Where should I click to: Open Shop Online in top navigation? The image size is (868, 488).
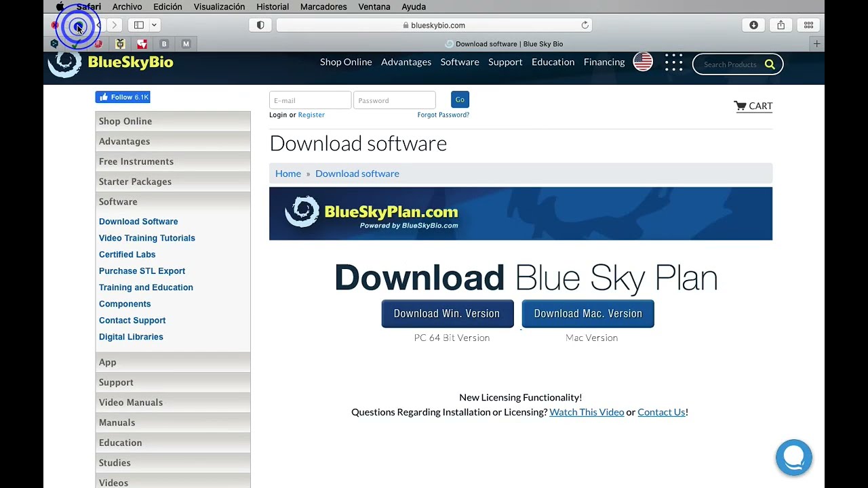tap(346, 62)
